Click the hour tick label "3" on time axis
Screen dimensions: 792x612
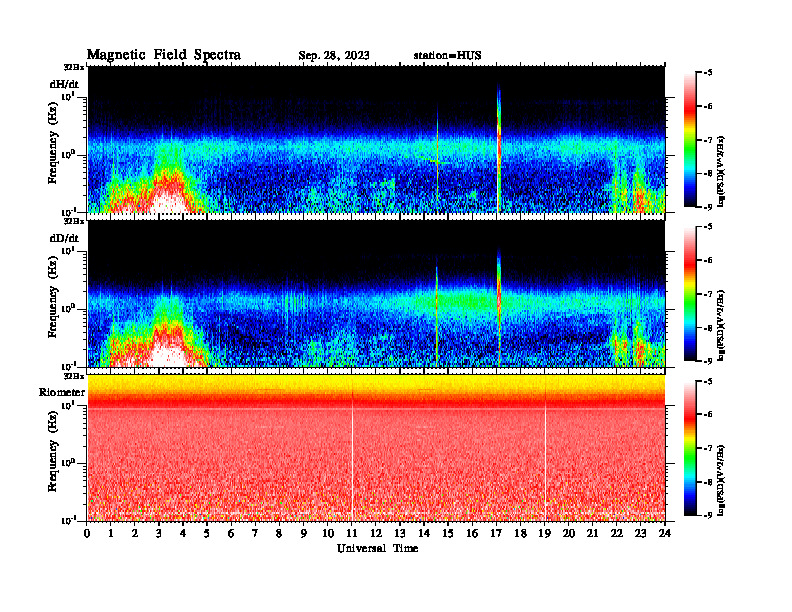click(159, 534)
